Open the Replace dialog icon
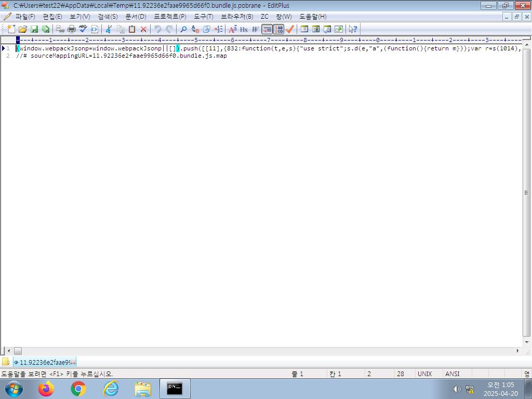This screenshot has width=532, height=399. pos(195,29)
